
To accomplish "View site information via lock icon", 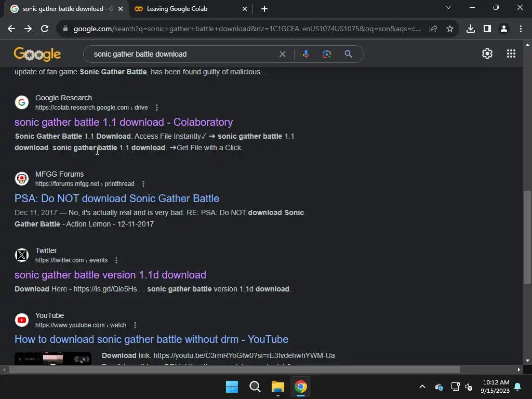I will 65,29.
